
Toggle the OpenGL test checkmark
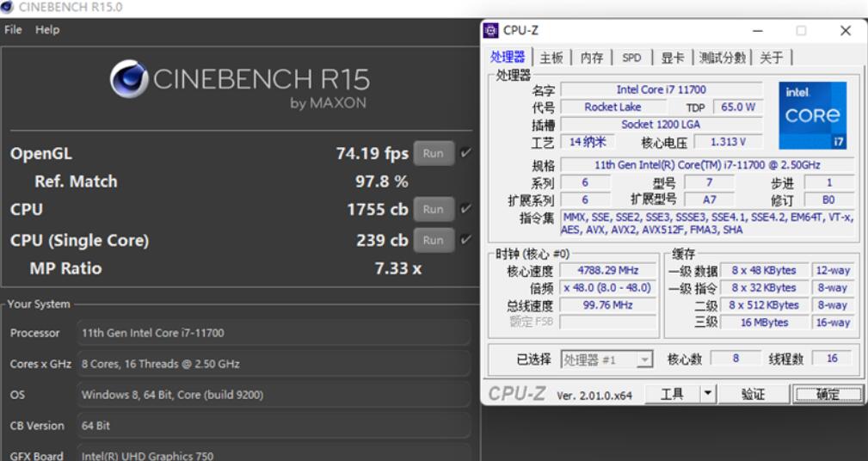(465, 153)
